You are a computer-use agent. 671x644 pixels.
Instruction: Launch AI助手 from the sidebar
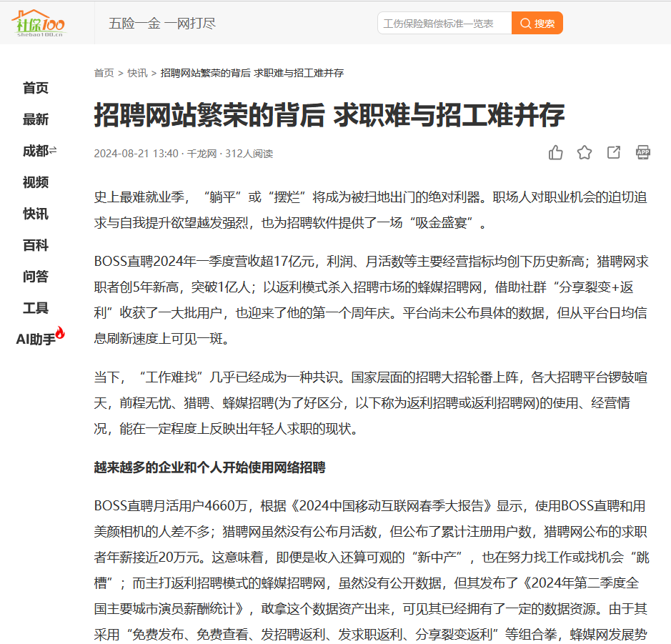[36, 340]
